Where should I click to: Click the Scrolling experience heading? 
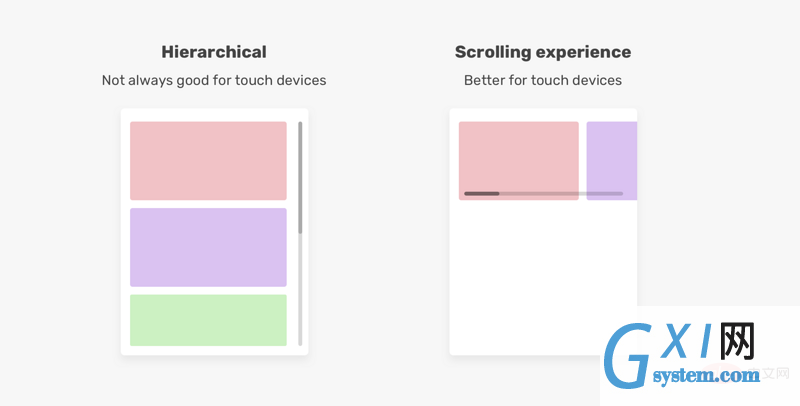click(543, 53)
